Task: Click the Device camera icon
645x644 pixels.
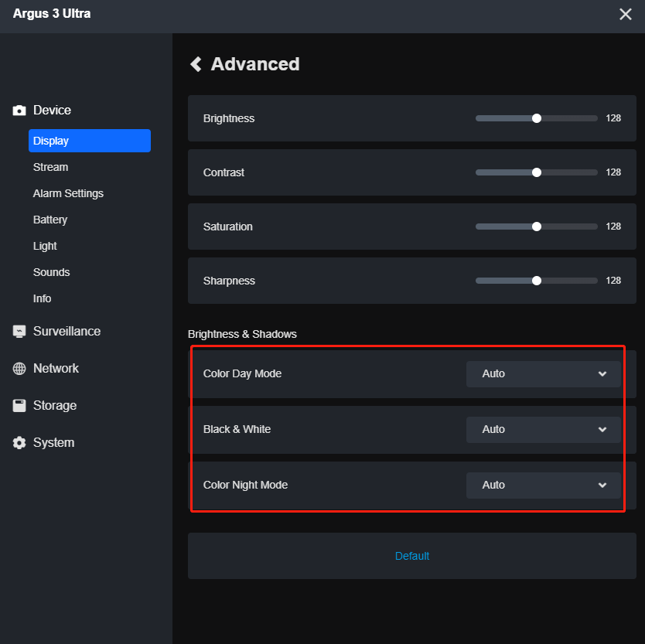Action: [19, 111]
